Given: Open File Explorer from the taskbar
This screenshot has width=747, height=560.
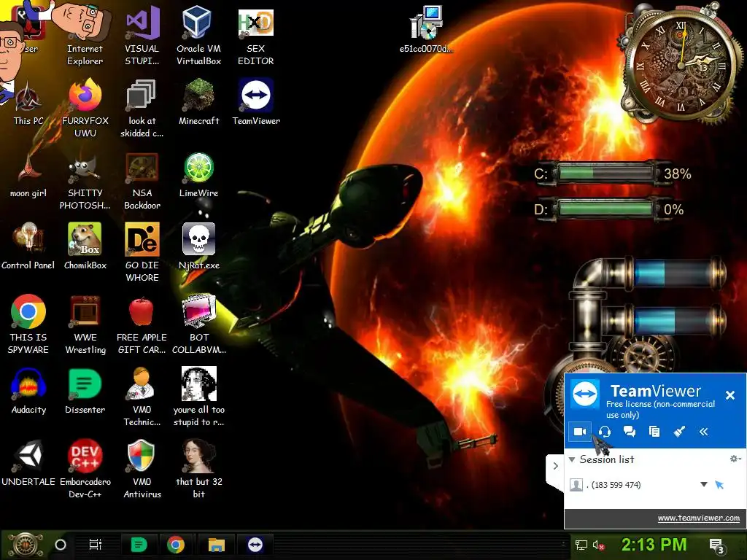Looking at the screenshot, I should click(x=216, y=544).
